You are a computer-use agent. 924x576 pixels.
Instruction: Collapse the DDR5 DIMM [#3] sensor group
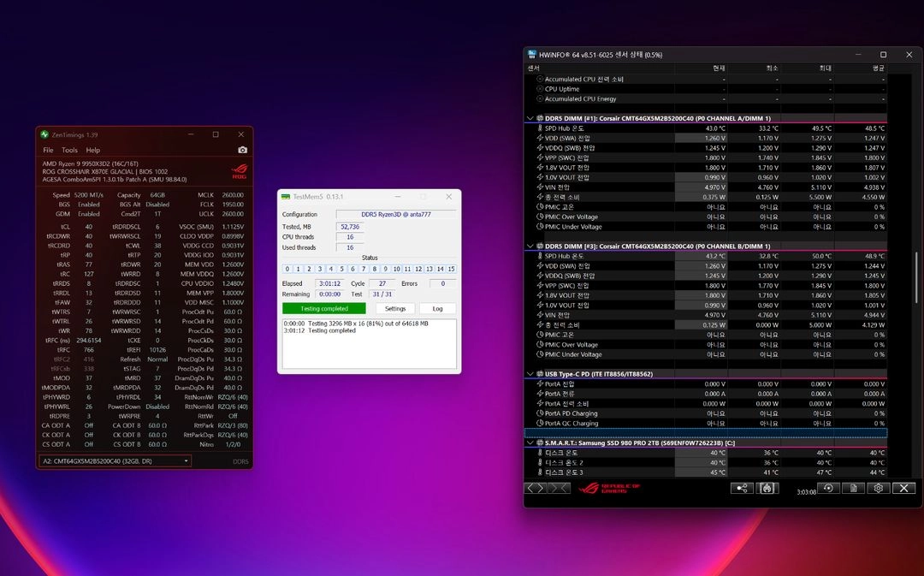tap(530, 246)
